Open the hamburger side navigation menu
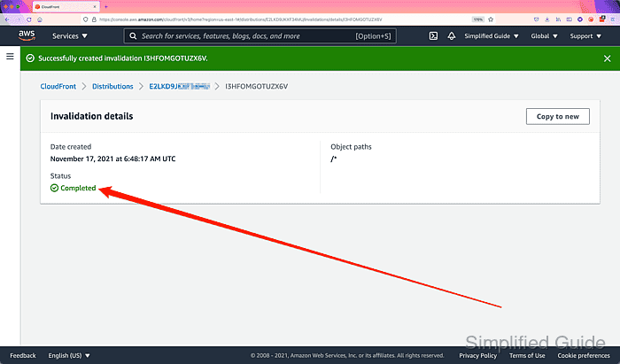 point(10,57)
